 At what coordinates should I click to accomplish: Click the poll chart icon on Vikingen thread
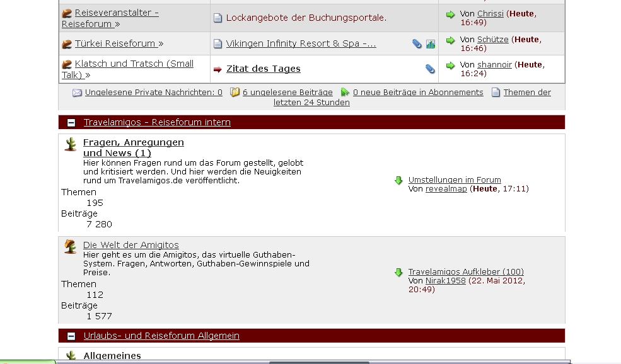coord(431,44)
